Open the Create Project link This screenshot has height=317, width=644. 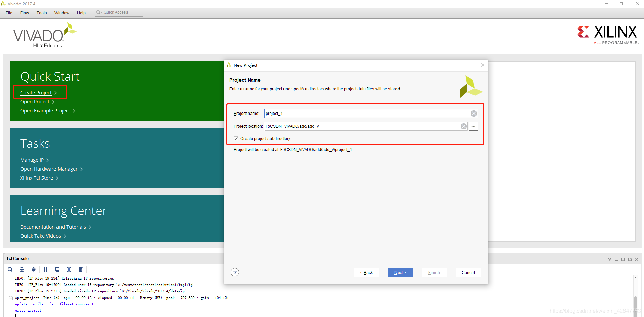click(x=36, y=93)
